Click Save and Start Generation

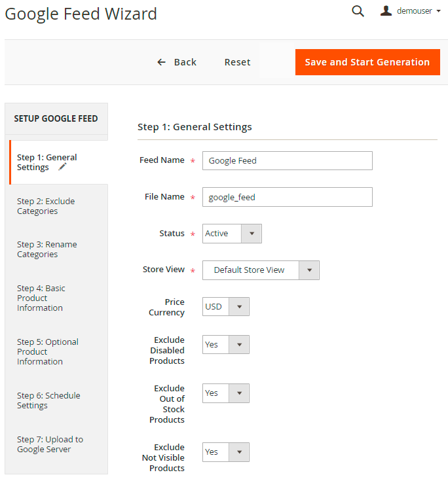(x=367, y=62)
